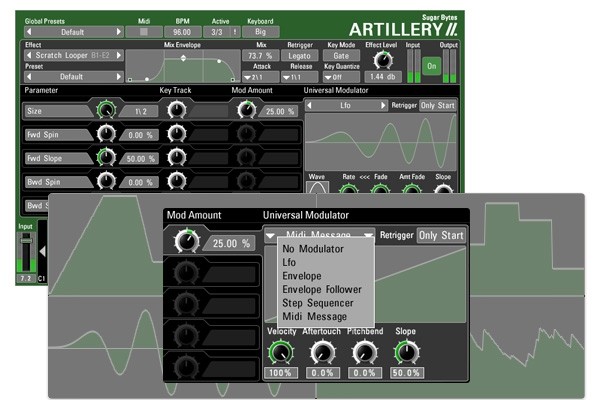
Task: Click the Fwd Slope row Key Track knob
Action: (176, 157)
